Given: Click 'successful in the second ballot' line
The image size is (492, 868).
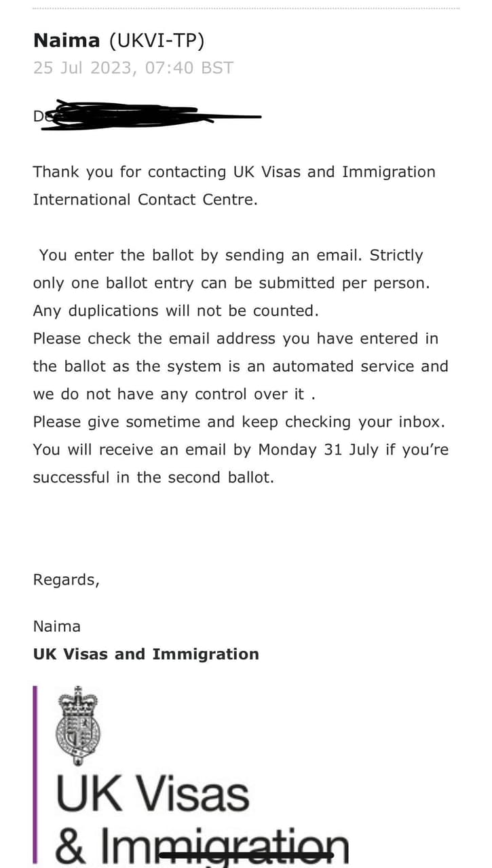Looking at the screenshot, I should pos(153,477).
